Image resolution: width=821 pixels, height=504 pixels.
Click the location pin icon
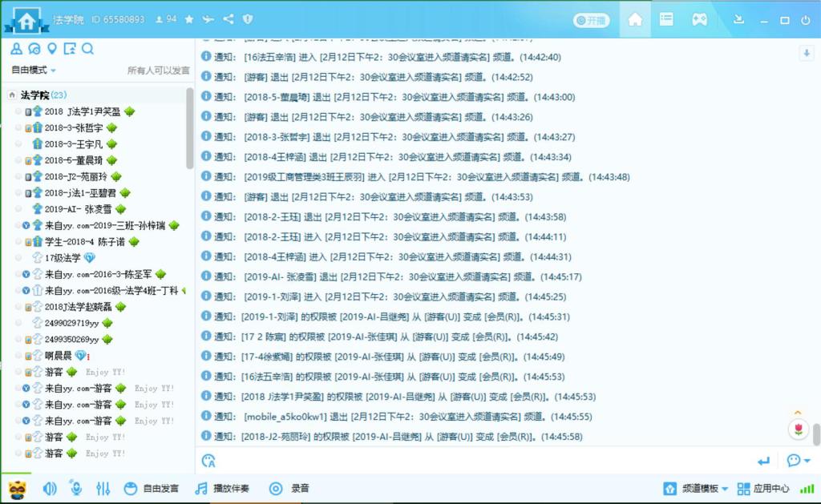click(x=52, y=49)
